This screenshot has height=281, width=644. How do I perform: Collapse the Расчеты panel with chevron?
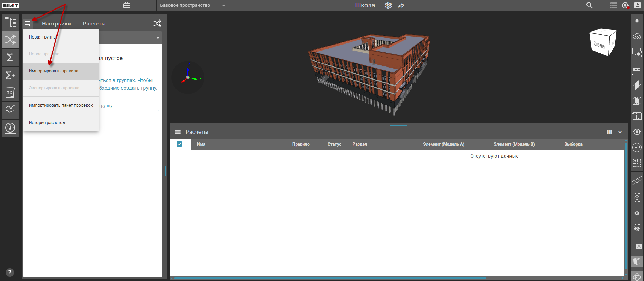pyautogui.click(x=620, y=132)
